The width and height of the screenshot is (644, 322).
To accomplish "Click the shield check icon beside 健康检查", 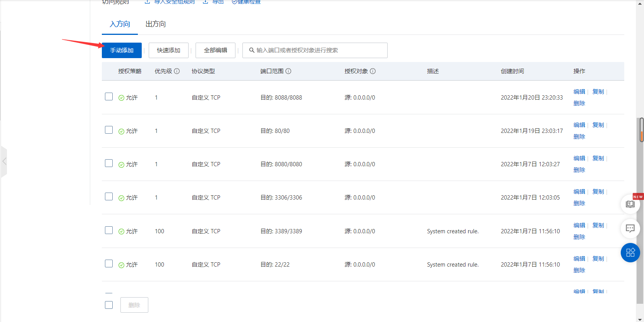I will tap(234, 2).
